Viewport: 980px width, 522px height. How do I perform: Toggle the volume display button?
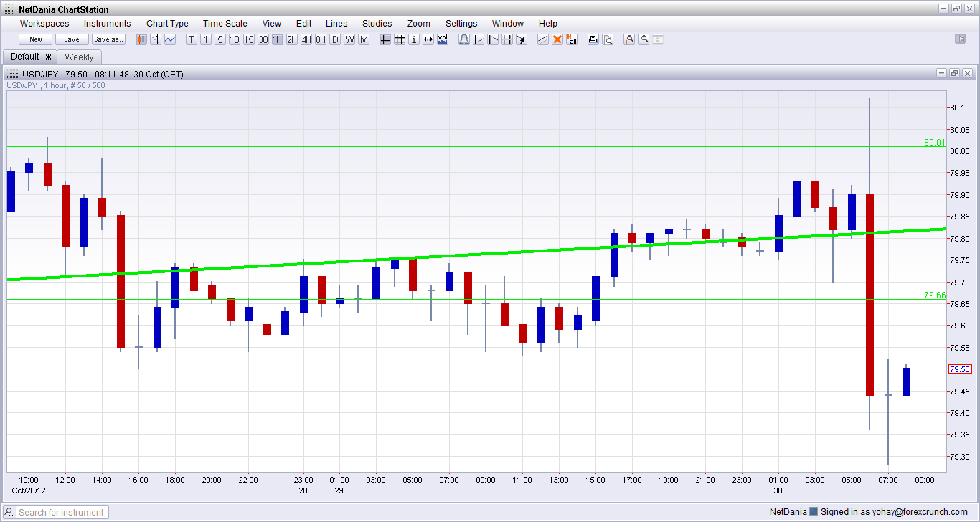point(443,39)
